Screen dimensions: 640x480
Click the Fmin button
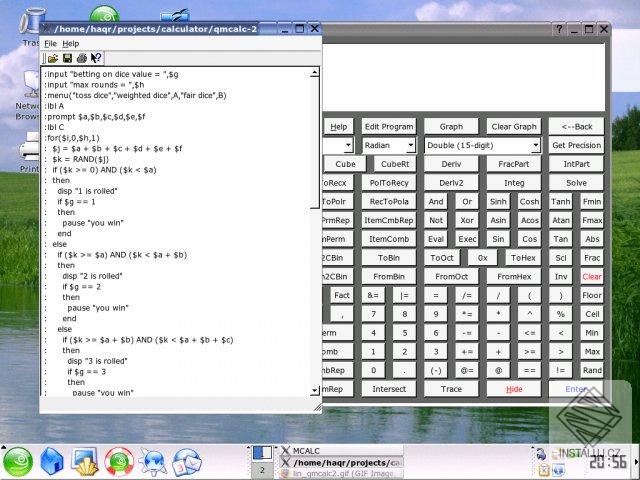pyautogui.click(x=592, y=202)
